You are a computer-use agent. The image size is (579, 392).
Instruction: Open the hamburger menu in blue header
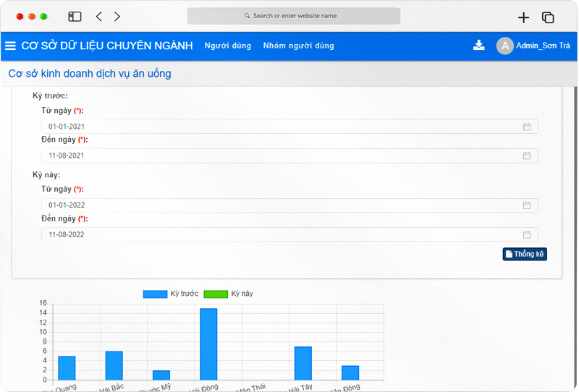10,46
